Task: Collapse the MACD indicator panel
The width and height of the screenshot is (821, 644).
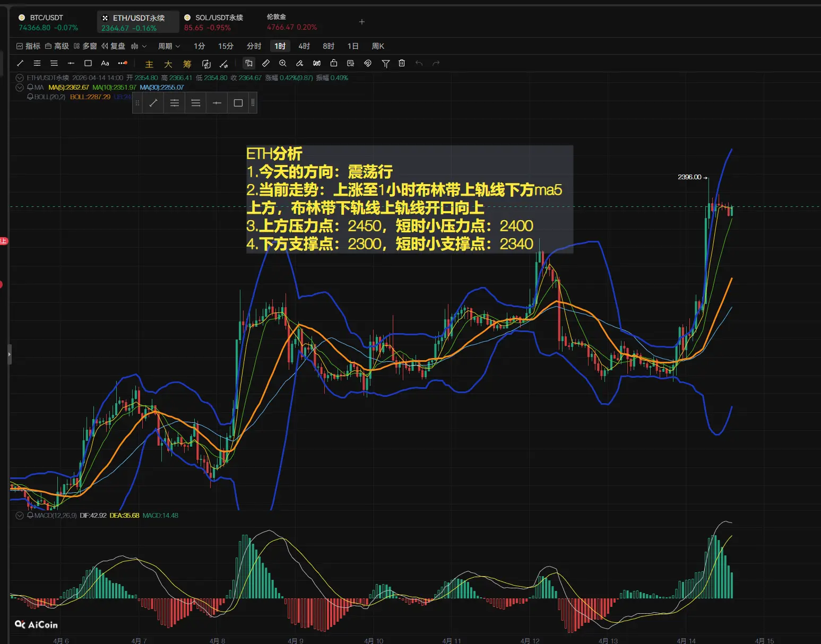Action: coord(20,515)
